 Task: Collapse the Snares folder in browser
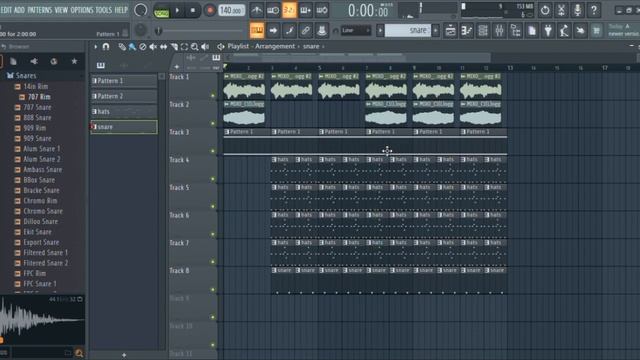[x=26, y=76]
